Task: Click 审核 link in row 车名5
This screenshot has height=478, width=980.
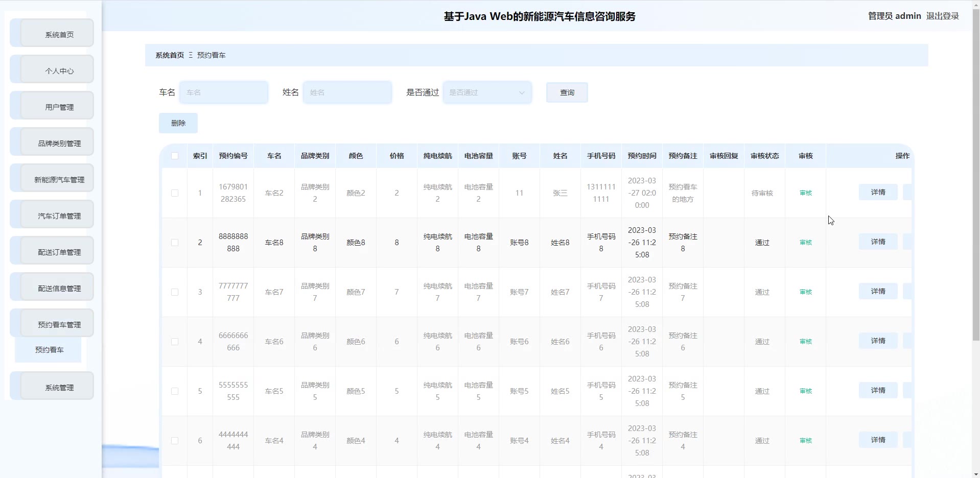Action: [x=806, y=391]
